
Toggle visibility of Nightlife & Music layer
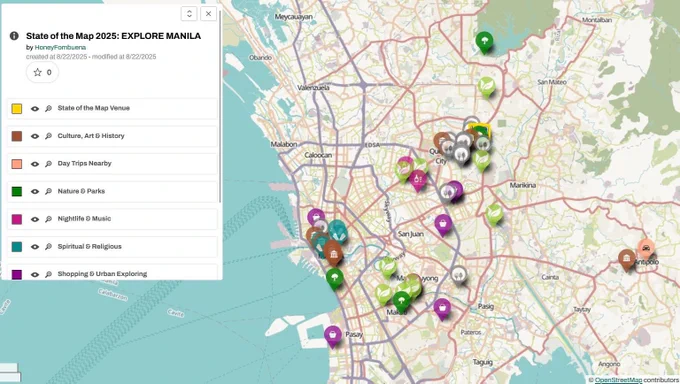click(x=35, y=219)
